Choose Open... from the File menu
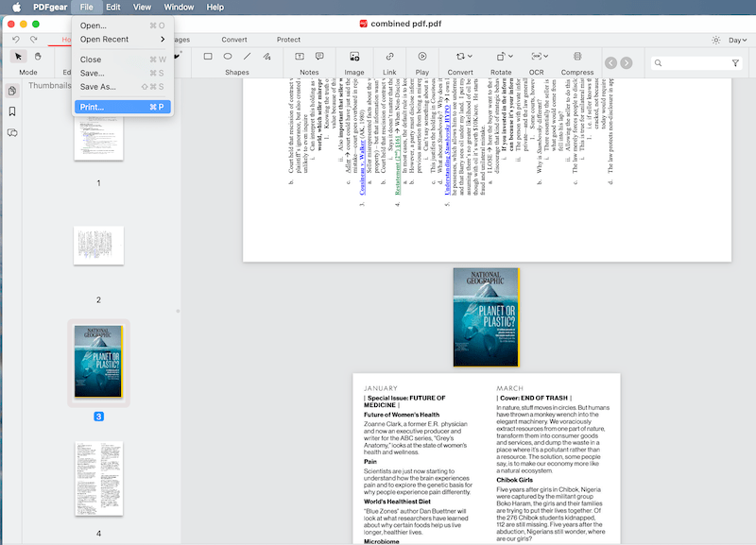The width and height of the screenshot is (756, 545). [x=123, y=26]
